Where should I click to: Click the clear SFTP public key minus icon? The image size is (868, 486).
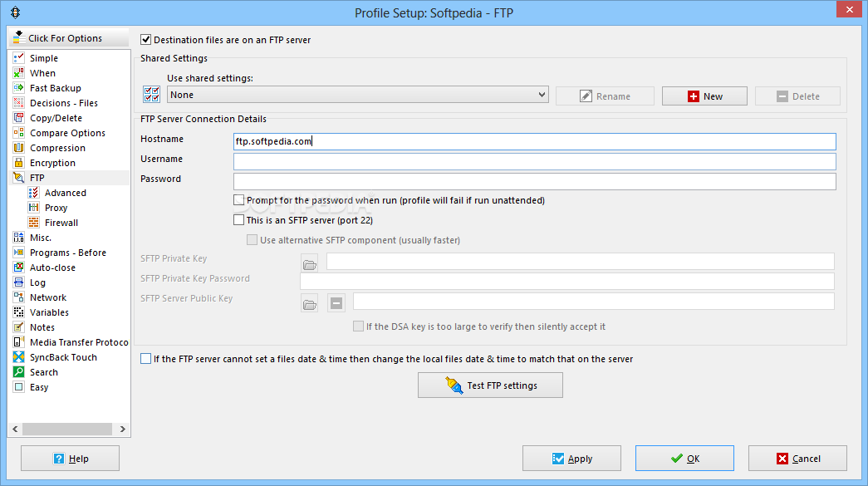(x=336, y=303)
